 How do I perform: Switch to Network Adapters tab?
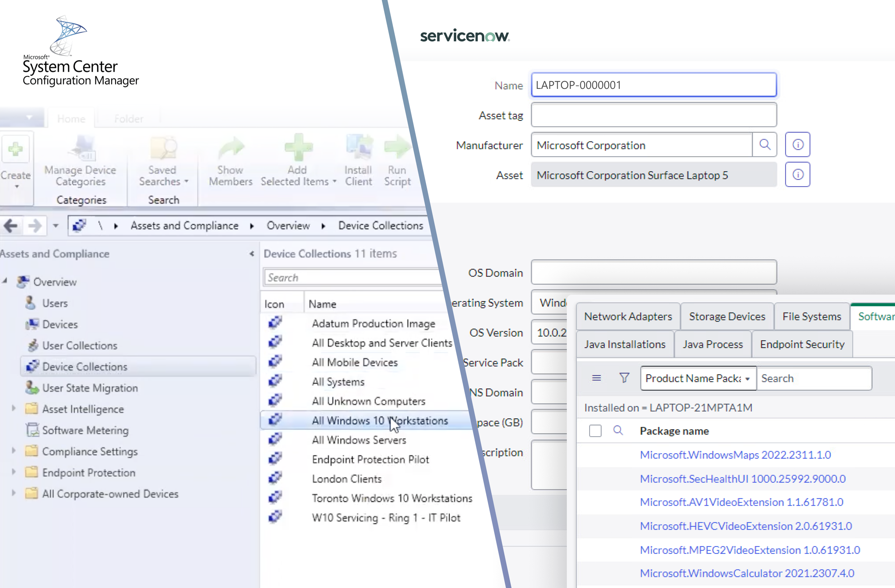[x=628, y=317]
